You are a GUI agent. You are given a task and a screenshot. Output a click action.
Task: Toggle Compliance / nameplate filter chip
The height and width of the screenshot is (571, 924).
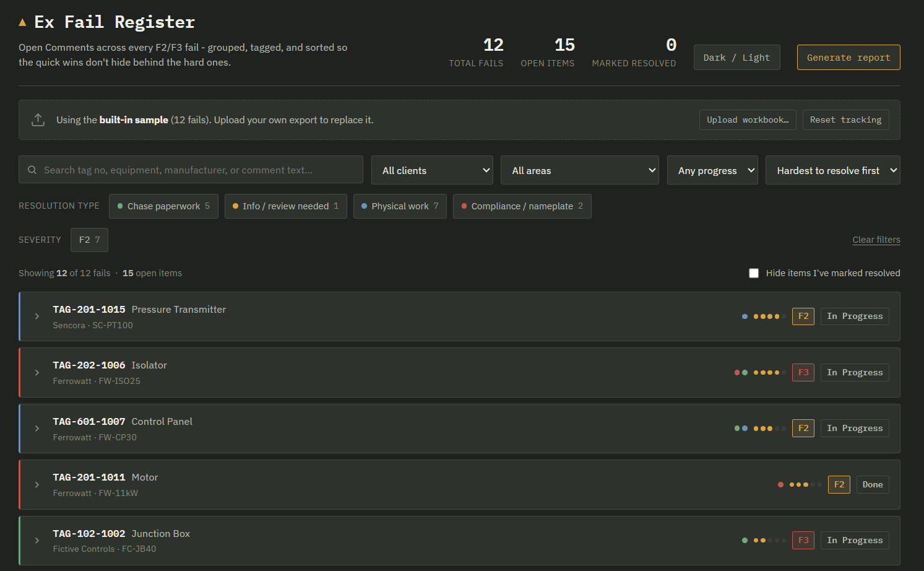[x=522, y=206]
